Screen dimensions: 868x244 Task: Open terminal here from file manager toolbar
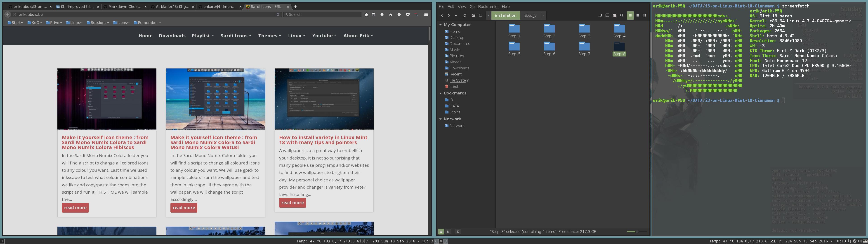[x=607, y=16]
